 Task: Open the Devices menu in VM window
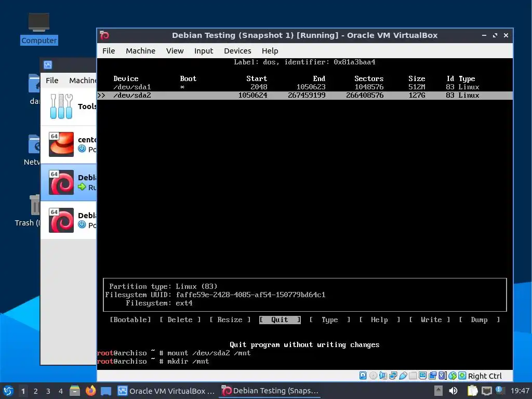pyautogui.click(x=237, y=51)
